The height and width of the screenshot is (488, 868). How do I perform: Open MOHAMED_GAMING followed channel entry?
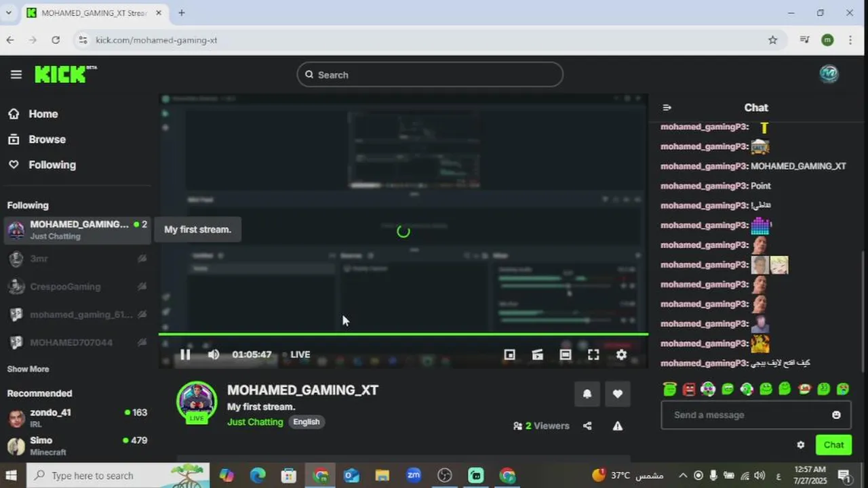point(77,230)
